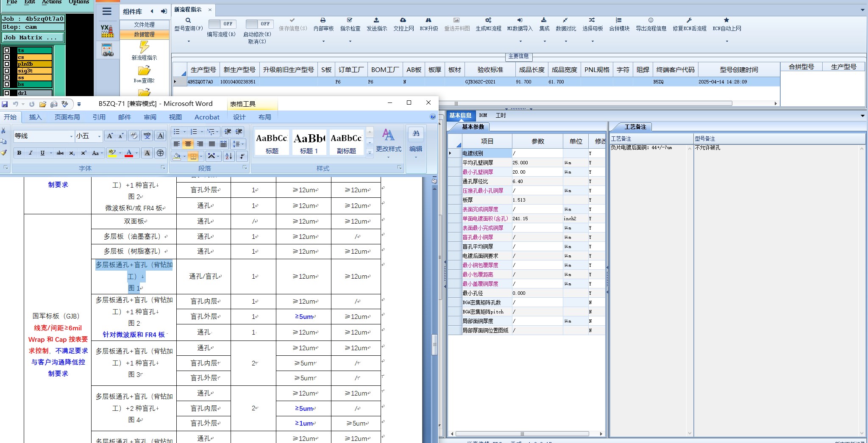Screen dimensions: 868x443
Task: Open the font size dropdown showing 小五
Action: (x=99, y=136)
